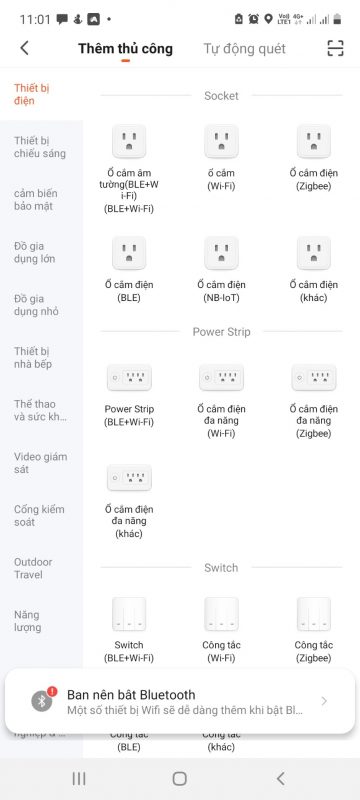
Task: Pick the Ổ cắm điện (NB-IoT) socket
Action: click(221, 253)
